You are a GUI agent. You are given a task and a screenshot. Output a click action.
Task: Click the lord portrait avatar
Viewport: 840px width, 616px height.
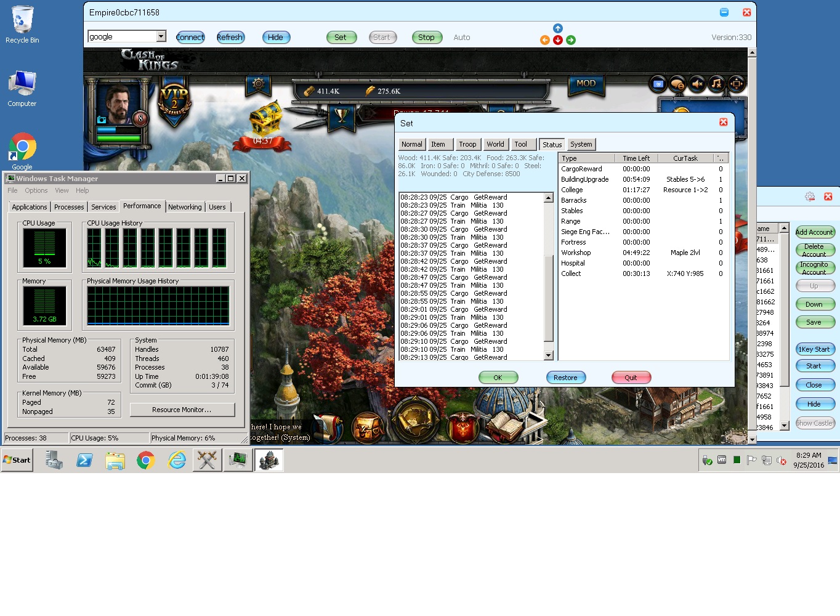tap(118, 103)
